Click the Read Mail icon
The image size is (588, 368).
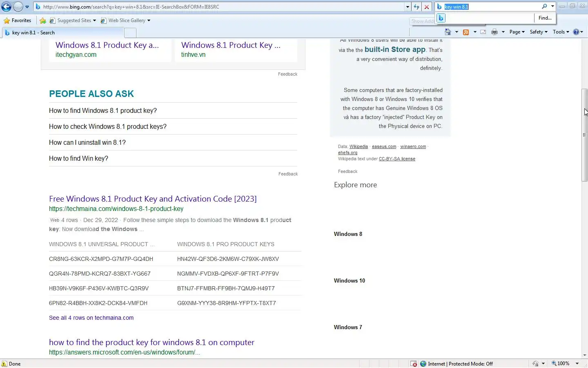[483, 32]
